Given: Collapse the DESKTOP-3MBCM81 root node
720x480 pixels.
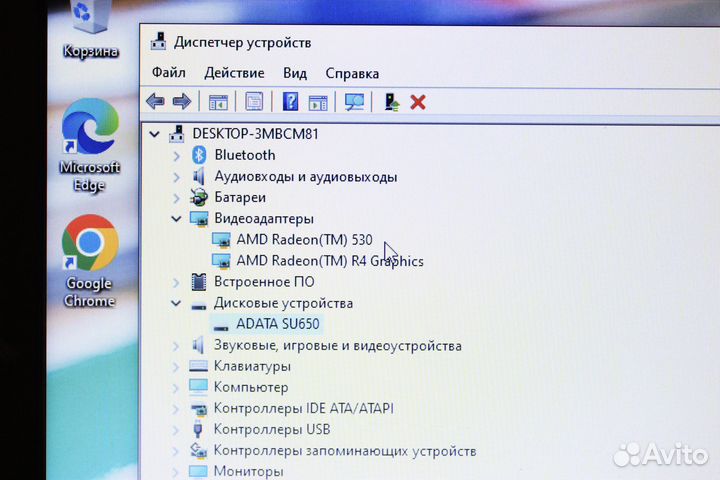Looking at the screenshot, I should (x=154, y=134).
